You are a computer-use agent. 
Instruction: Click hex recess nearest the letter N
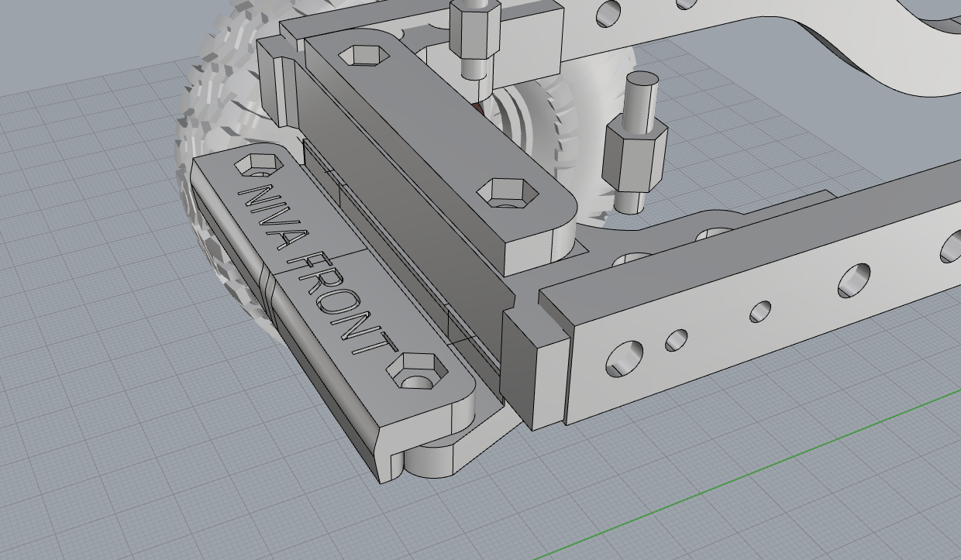(260, 164)
